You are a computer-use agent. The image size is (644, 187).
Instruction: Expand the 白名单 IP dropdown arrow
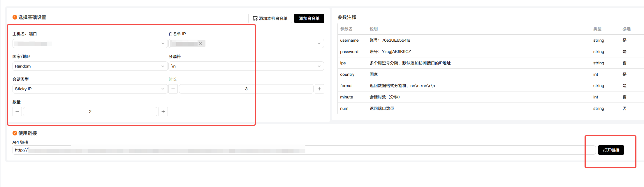pos(319,43)
